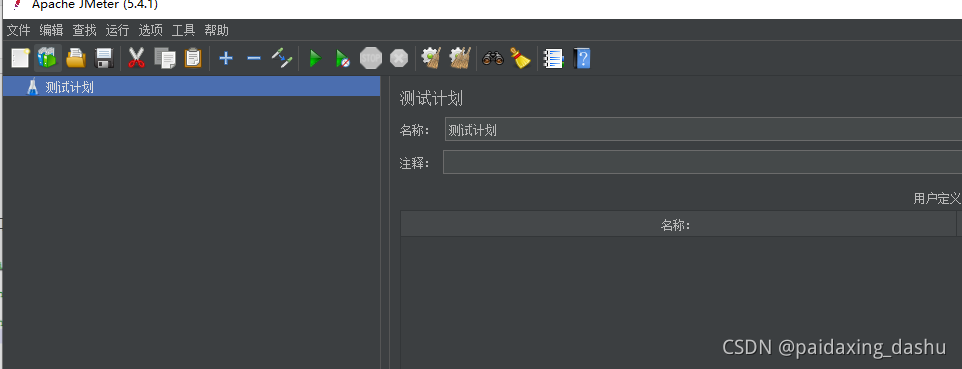Open the Templates icon in toolbar
The width and height of the screenshot is (962, 369).
point(47,59)
